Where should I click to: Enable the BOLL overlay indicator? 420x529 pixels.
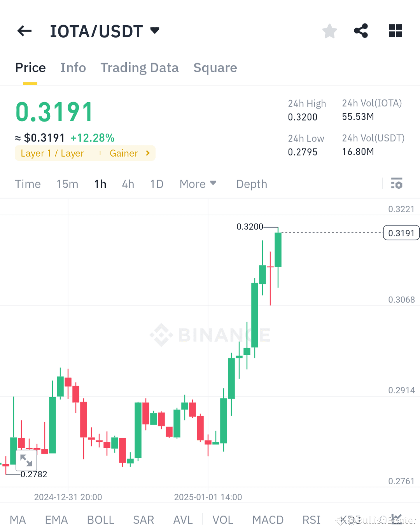click(x=100, y=520)
